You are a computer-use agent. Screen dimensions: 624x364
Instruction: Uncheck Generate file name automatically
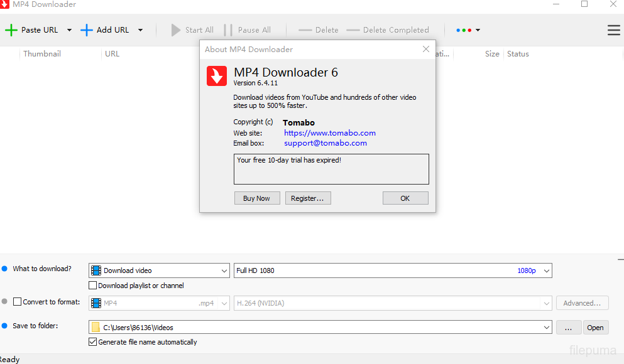[93, 342]
